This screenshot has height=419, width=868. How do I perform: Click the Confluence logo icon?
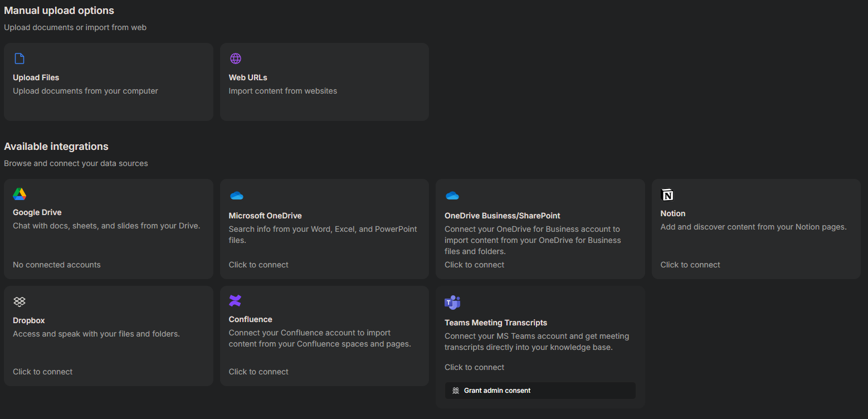(235, 301)
